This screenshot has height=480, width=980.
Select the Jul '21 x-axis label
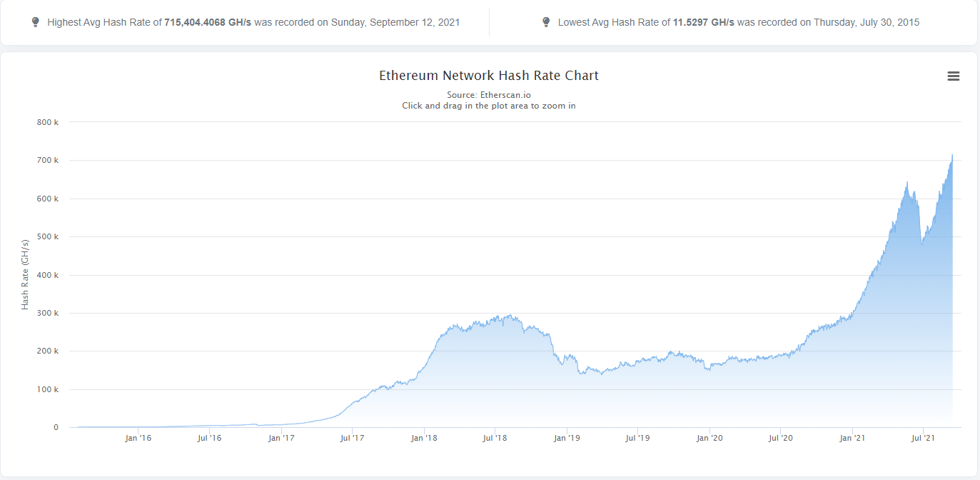pyautogui.click(x=924, y=438)
